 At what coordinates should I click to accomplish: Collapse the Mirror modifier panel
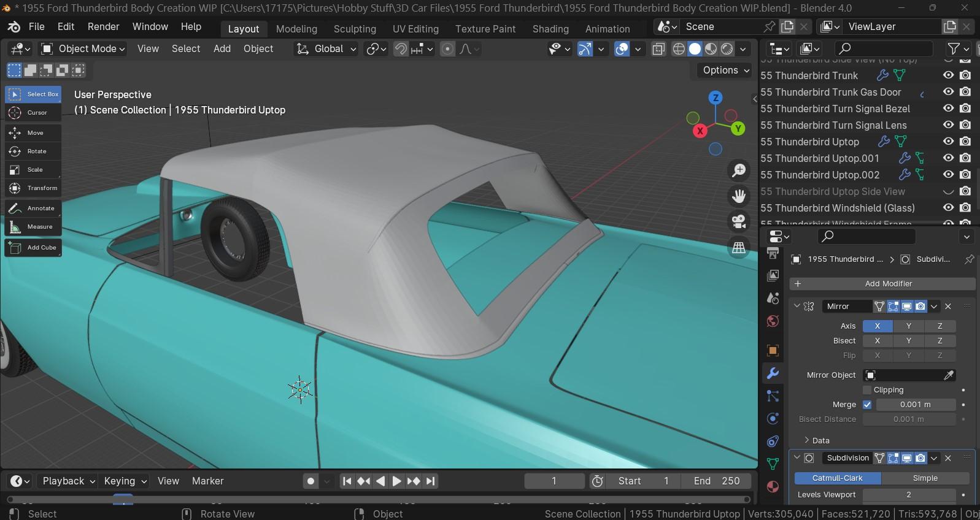[797, 306]
